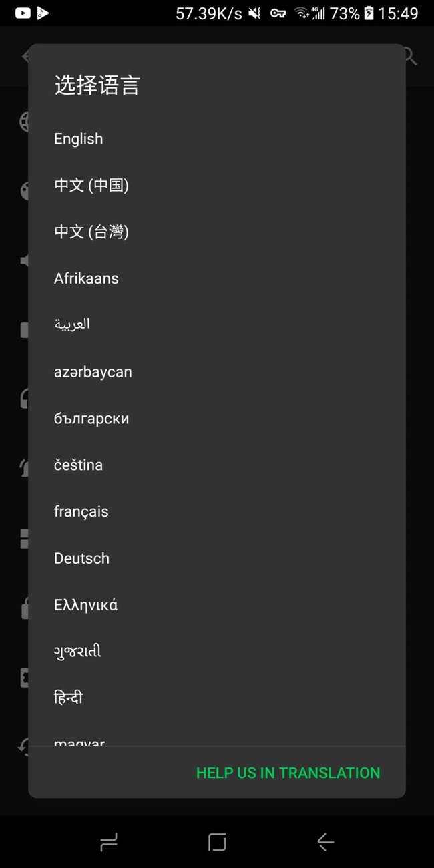Screen dimensions: 434x868
Task: Select Ελληνικά language option
Action: [x=86, y=605]
